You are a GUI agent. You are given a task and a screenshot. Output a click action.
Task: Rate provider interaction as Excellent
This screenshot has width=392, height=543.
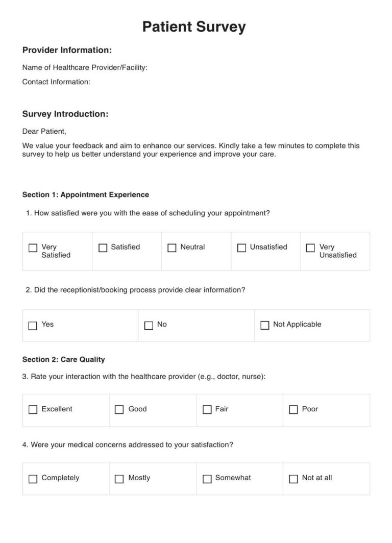(33, 410)
